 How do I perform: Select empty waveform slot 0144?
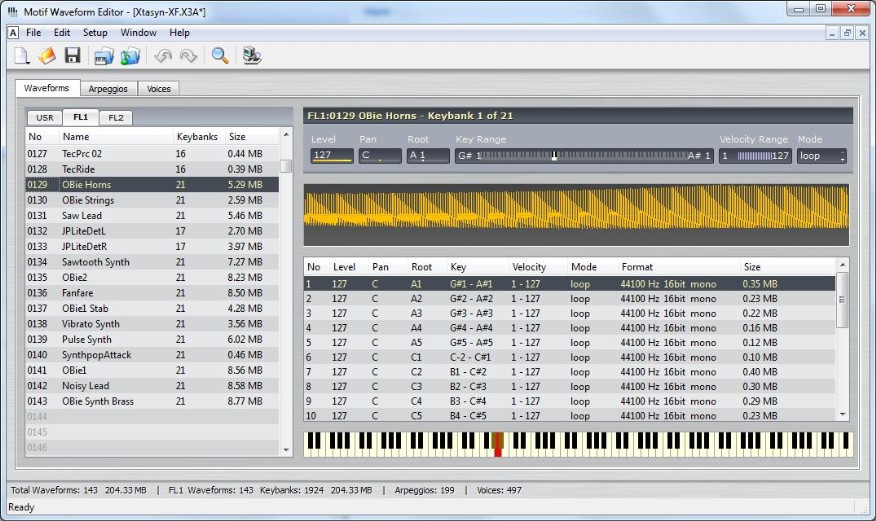tap(152, 417)
